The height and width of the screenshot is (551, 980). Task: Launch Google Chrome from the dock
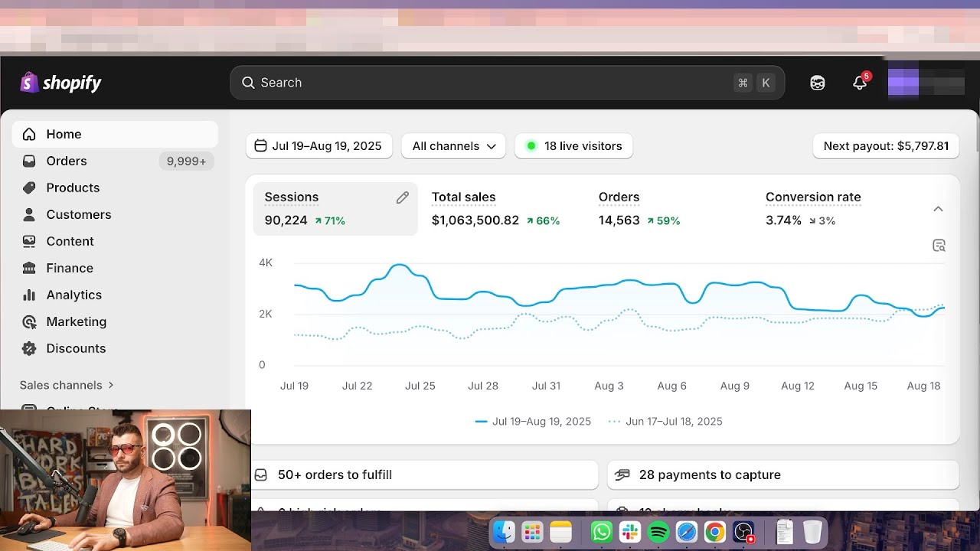click(715, 532)
